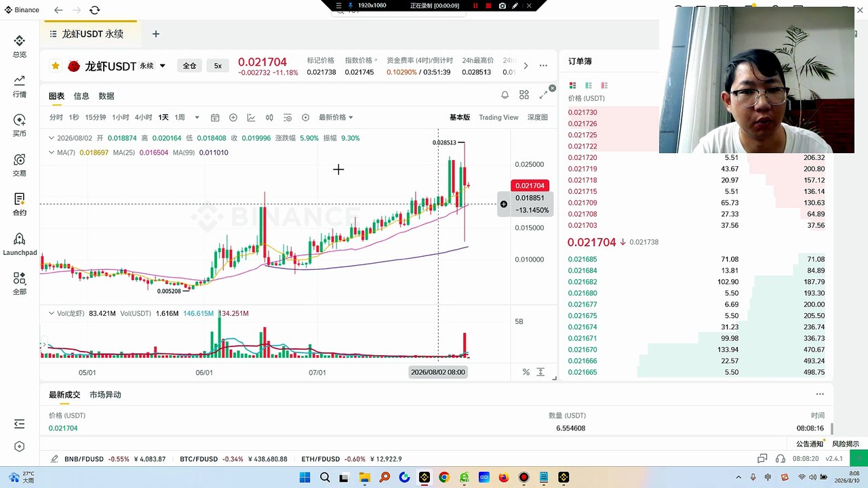Click the plus marker on the price axis
The width and height of the screenshot is (868, 488).
pos(504,204)
